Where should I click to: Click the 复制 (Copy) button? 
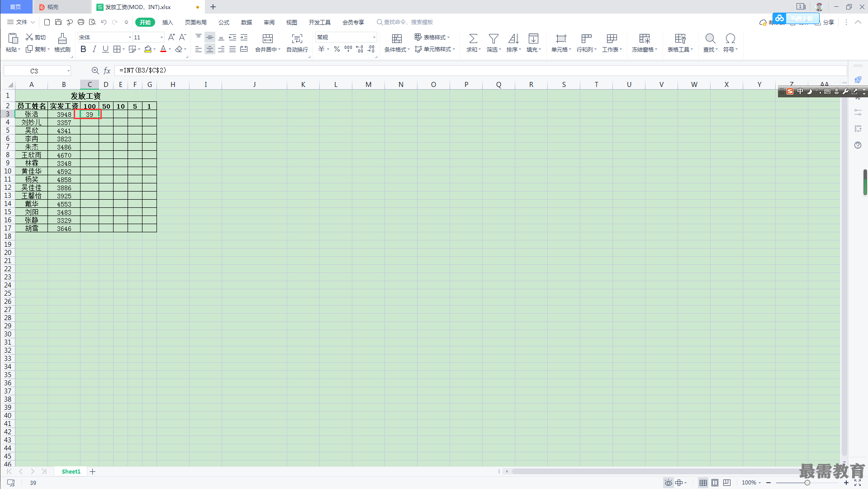[x=37, y=49]
